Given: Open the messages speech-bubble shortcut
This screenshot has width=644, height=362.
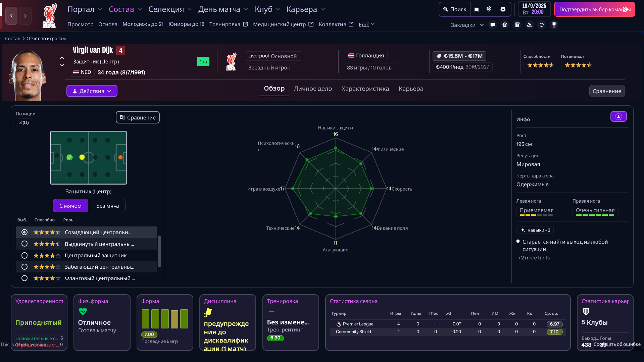Looking at the screenshot, I should (493, 25).
